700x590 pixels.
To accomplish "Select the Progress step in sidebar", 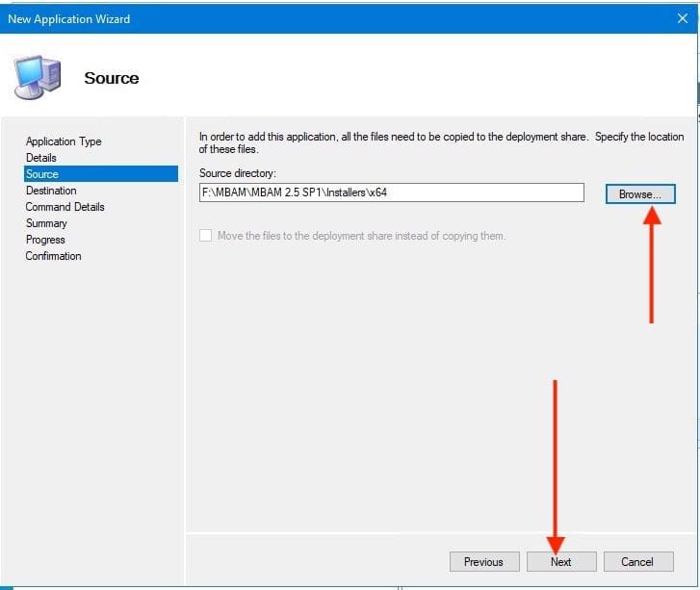I will (45, 240).
